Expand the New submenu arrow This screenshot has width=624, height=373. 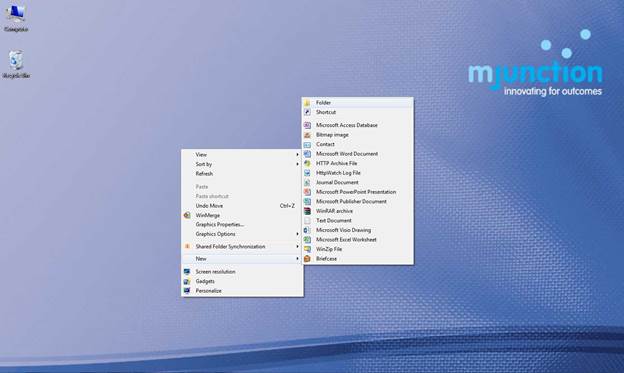[297, 259]
